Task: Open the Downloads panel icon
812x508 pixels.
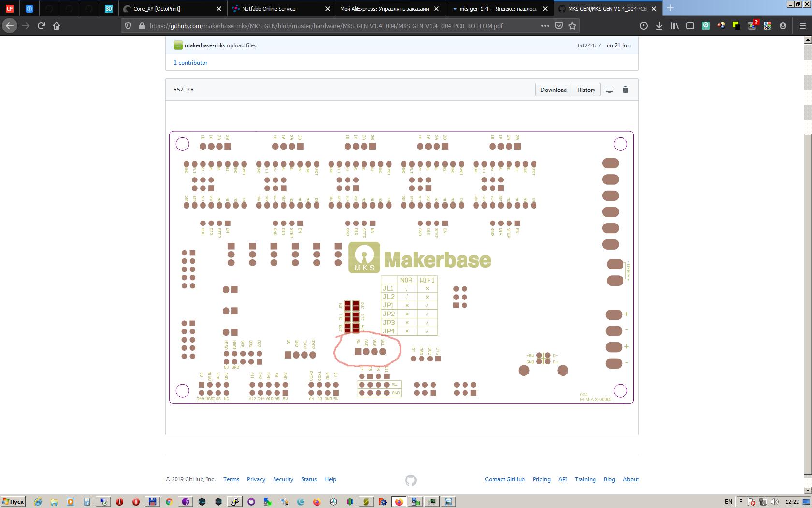Action: click(659, 26)
